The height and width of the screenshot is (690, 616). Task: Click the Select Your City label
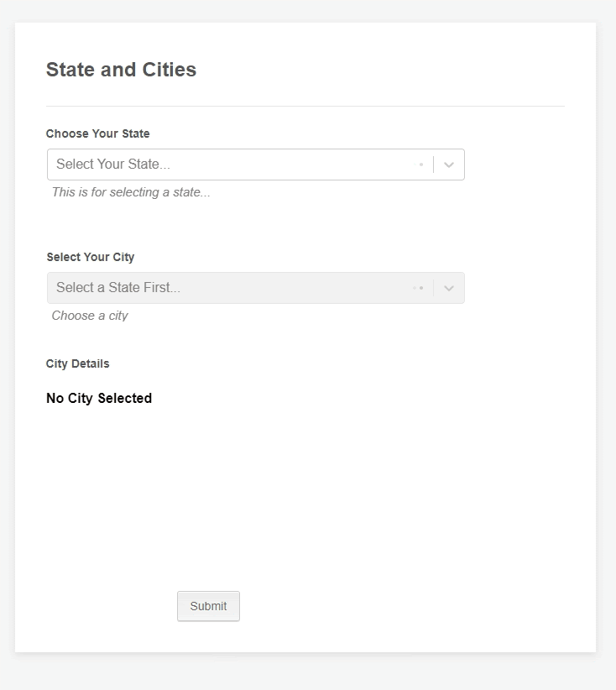point(91,257)
